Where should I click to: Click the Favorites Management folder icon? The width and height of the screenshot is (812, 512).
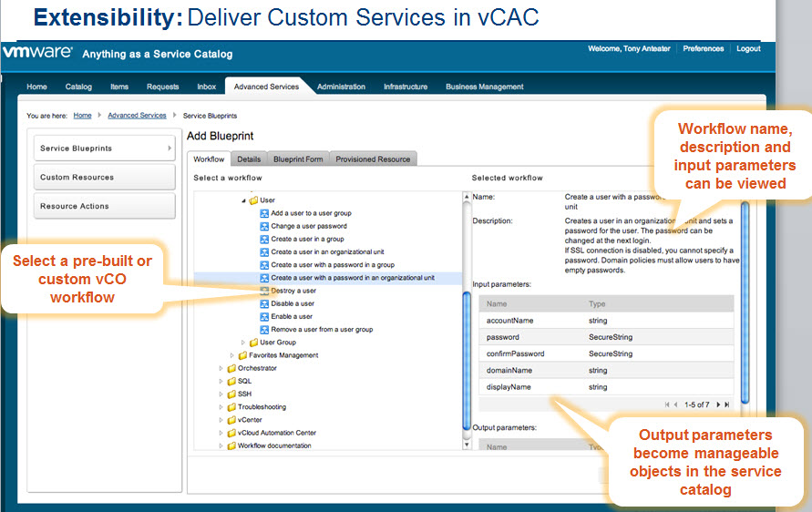point(242,355)
